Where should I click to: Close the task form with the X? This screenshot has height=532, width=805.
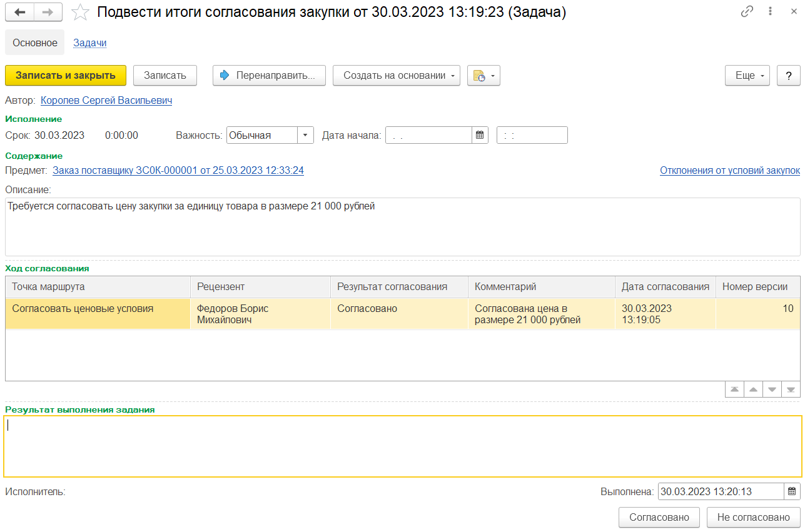click(792, 12)
